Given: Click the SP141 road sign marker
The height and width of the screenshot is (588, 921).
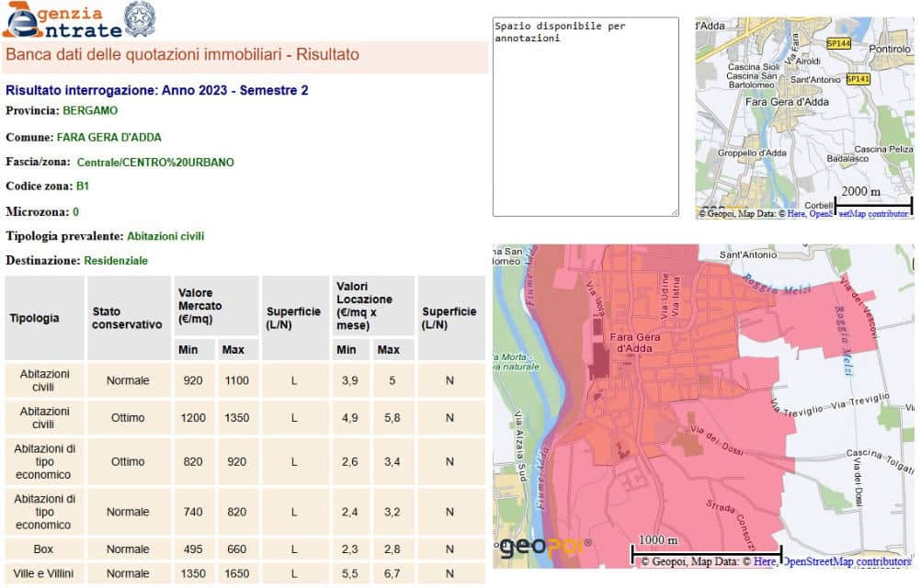Looking at the screenshot, I should (x=857, y=79).
